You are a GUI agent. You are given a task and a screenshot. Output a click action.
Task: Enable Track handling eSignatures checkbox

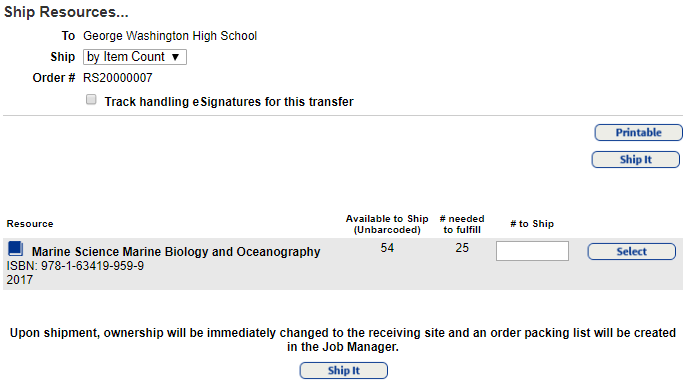[91, 100]
